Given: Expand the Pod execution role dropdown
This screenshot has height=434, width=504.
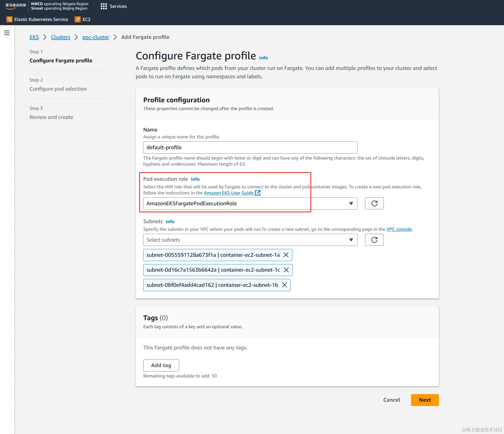Looking at the screenshot, I should (x=250, y=203).
